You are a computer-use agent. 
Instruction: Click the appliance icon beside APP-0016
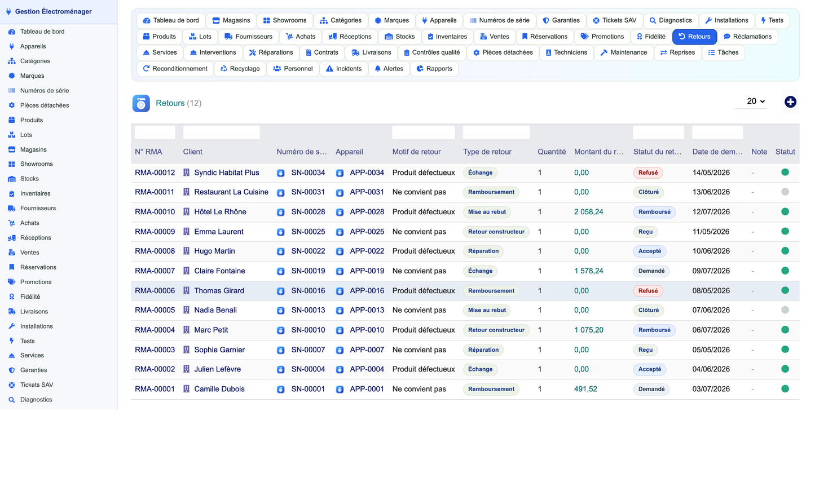[340, 291]
